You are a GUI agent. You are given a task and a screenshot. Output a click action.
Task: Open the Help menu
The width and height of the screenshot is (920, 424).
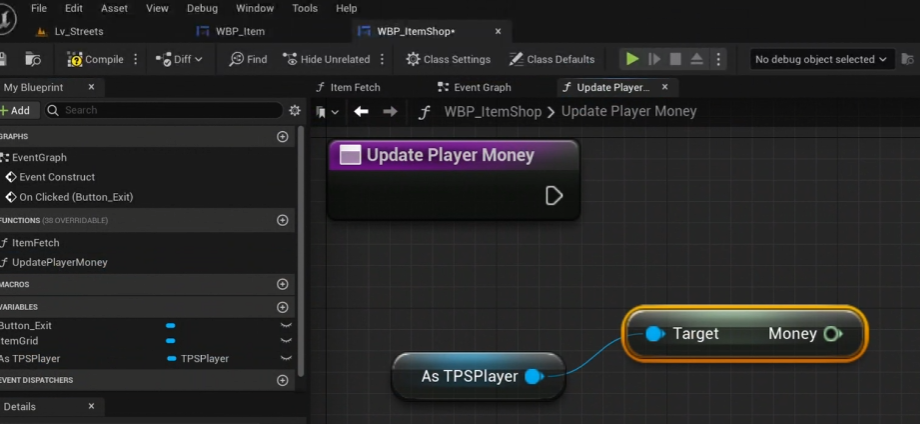(x=346, y=8)
